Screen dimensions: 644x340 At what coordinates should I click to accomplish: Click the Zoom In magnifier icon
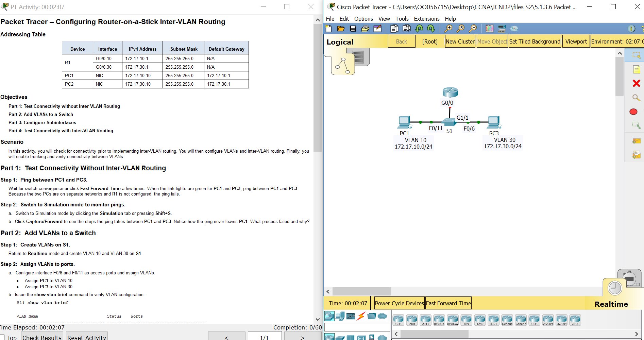[448, 29]
